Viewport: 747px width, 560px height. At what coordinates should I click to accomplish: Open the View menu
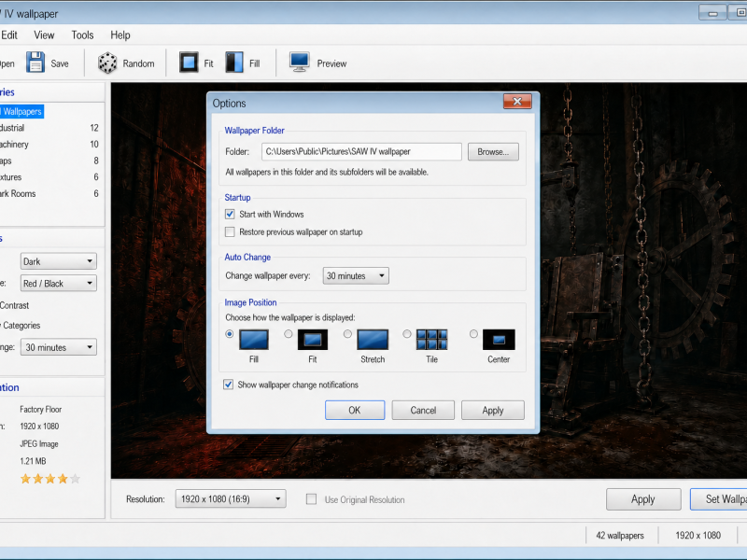(44, 35)
